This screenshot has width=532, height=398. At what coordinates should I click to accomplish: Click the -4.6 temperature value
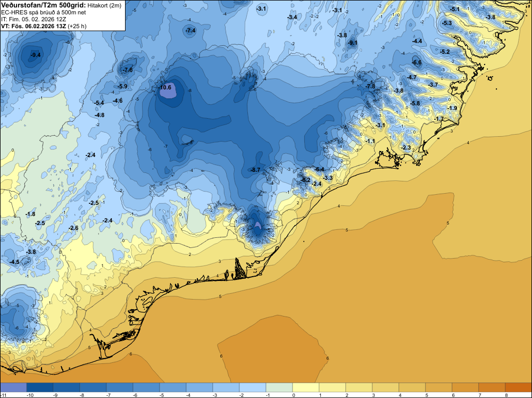(x=118, y=101)
